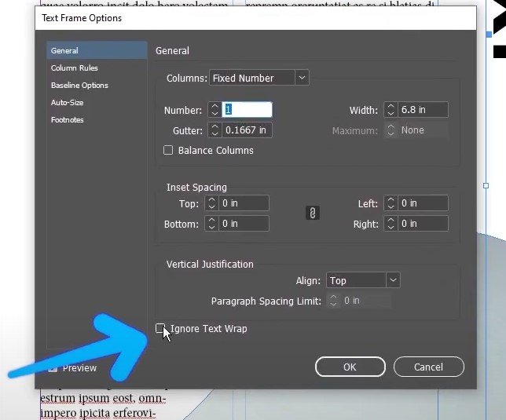This screenshot has width=506, height=420.
Task: Click the Gutter value input field
Action: point(247,130)
